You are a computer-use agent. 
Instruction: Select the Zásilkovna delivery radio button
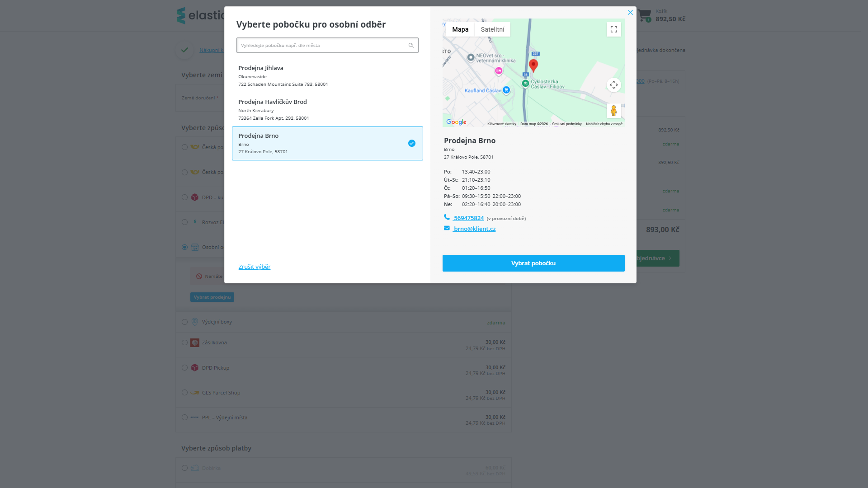tap(184, 343)
